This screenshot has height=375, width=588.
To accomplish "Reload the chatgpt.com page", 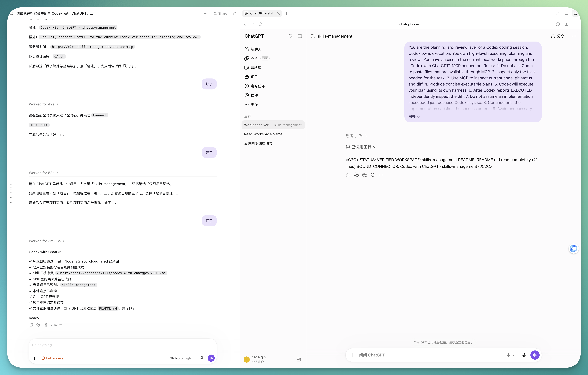I will [x=260, y=24].
